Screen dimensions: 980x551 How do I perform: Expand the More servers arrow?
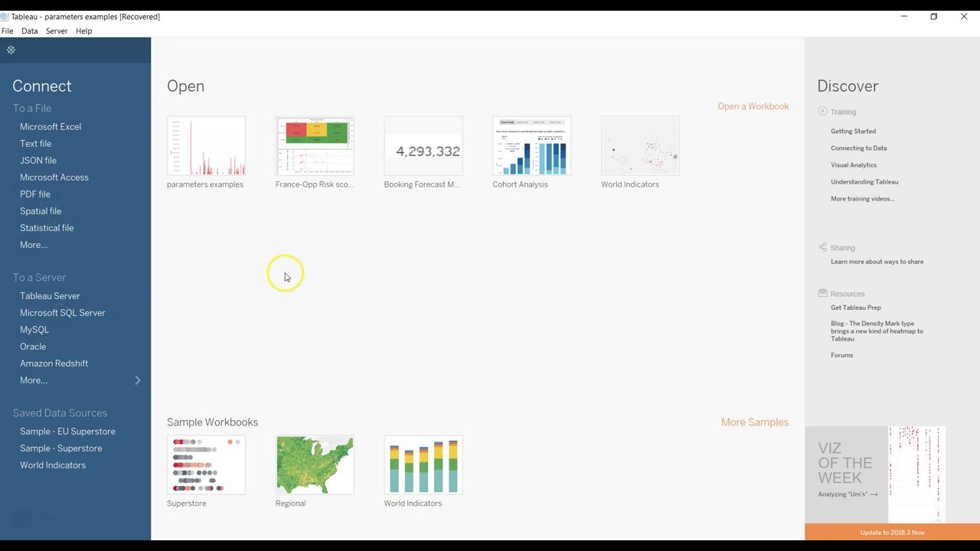coord(138,380)
